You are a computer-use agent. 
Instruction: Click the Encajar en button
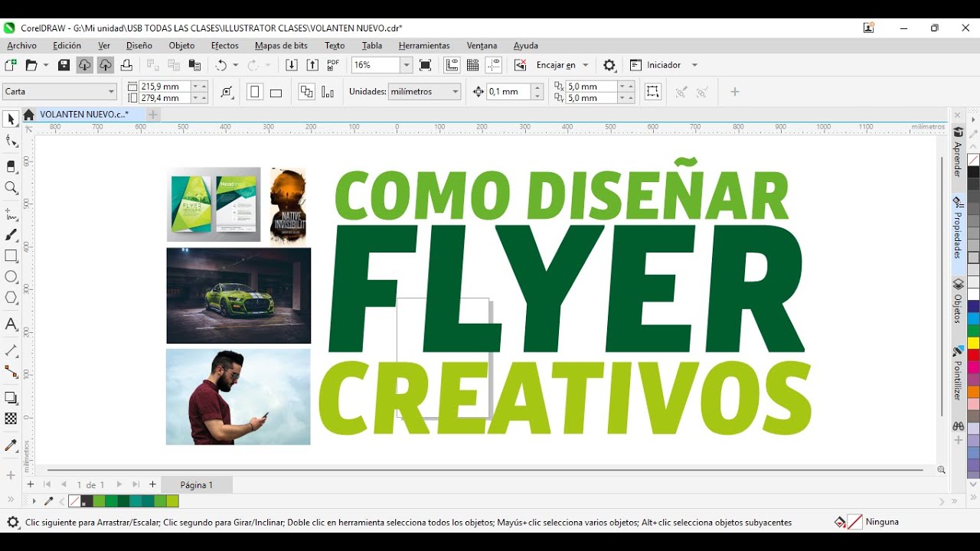(x=556, y=66)
